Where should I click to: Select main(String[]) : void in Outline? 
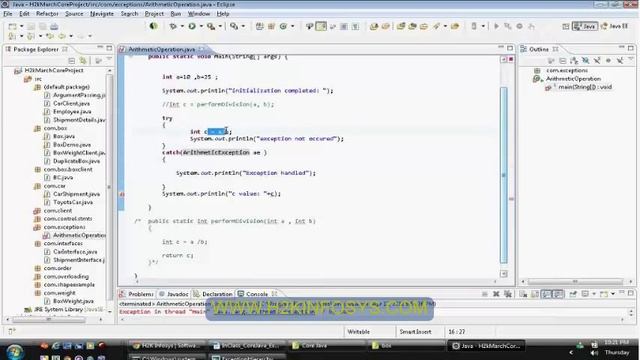pyautogui.click(x=585, y=87)
